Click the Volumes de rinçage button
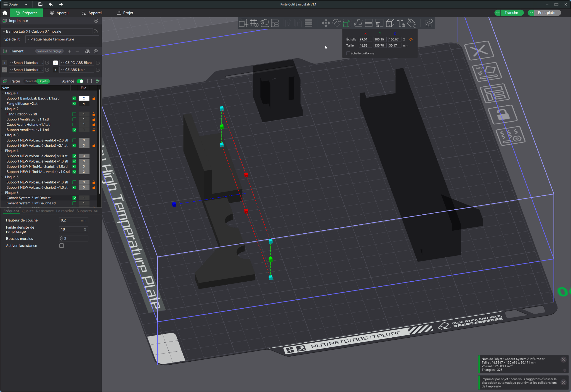This screenshot has width=571, height=392. coord(49,51)
